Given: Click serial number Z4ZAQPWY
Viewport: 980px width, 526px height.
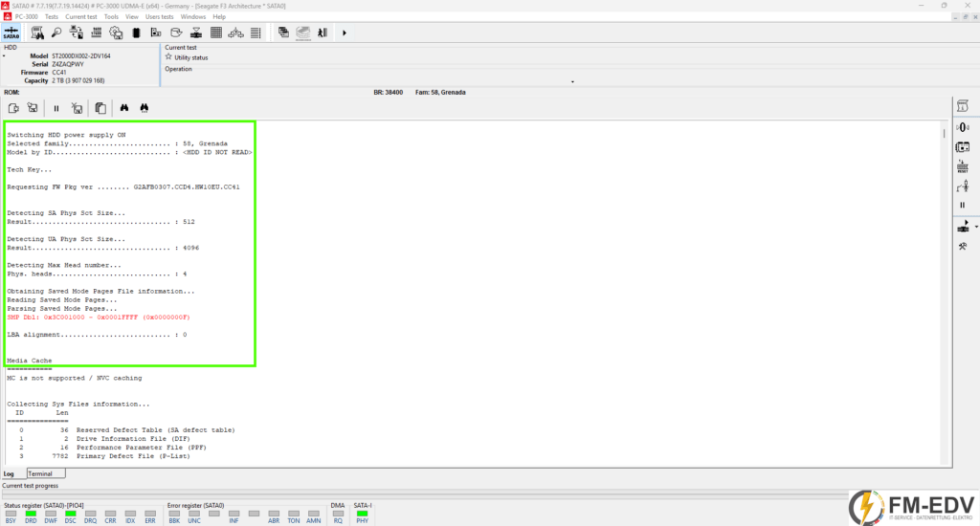Looking at the screenshot, I should click(x=68, y=64).
